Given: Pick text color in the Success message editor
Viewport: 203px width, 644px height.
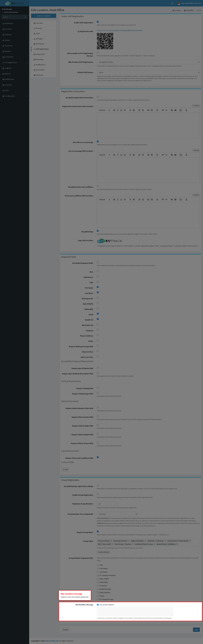Looking at the screenshot, I should click(130, 155).
